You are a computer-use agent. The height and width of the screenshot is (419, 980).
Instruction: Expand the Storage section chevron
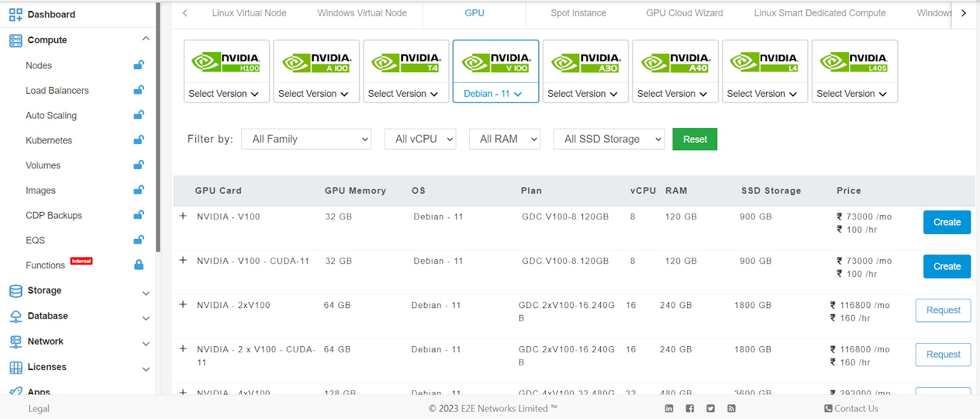[x=146, y=293]
